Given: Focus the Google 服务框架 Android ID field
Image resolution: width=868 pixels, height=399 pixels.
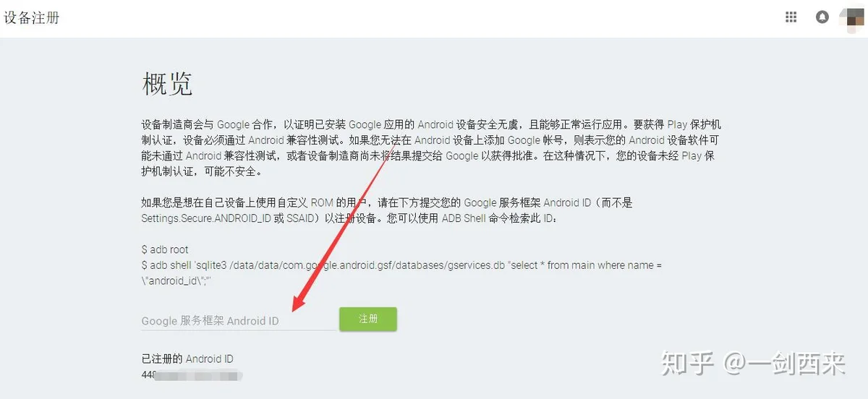Looking at the screenshot, I should (239, 321).
